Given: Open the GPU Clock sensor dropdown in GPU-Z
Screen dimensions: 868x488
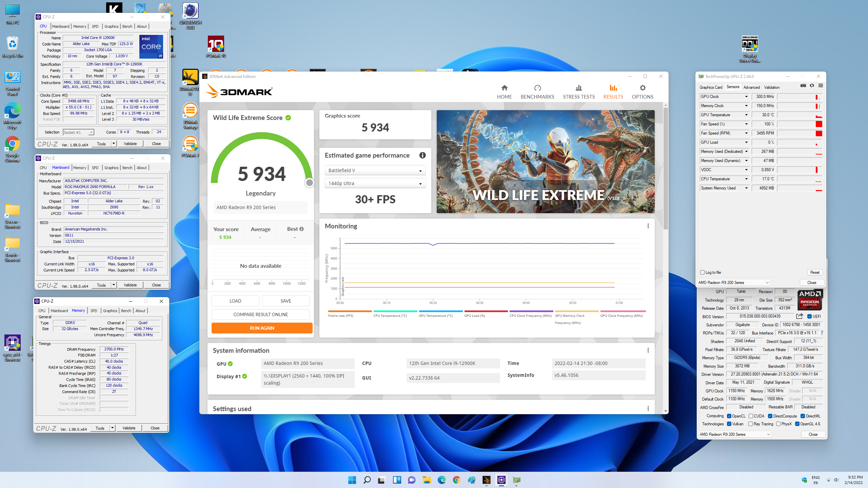Looking at the screenshot, I should tap(746, 97).
